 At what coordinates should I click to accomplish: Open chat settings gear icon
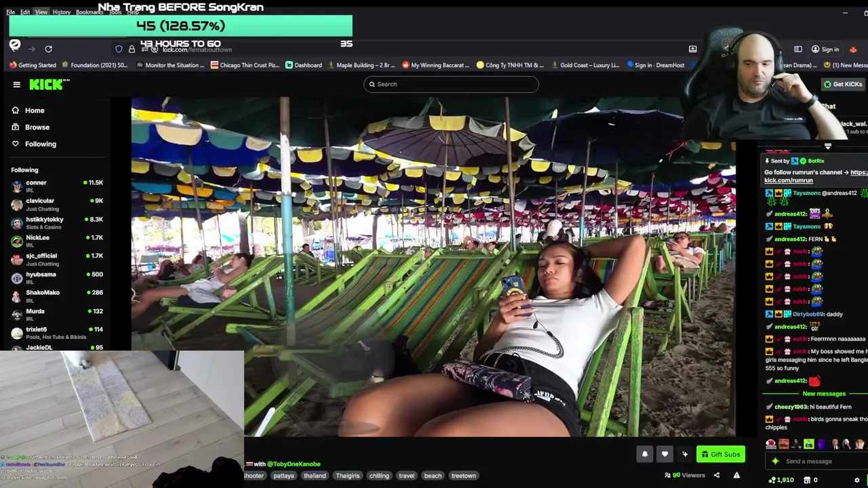click(856, 480)
